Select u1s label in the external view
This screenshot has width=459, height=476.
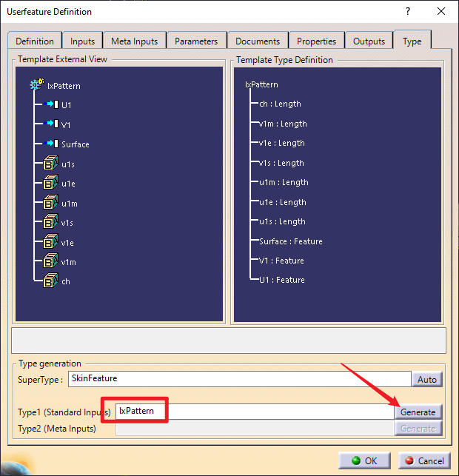pos(68,164)
